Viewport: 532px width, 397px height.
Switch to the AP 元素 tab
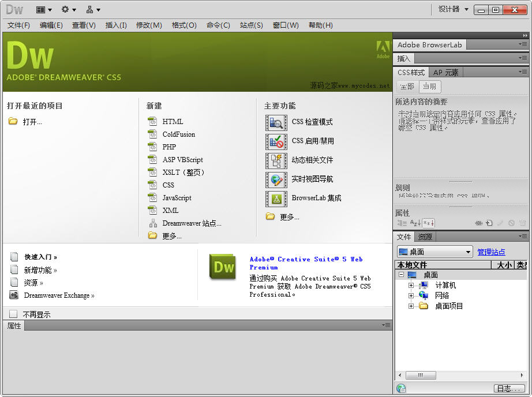tap(445, 72)
